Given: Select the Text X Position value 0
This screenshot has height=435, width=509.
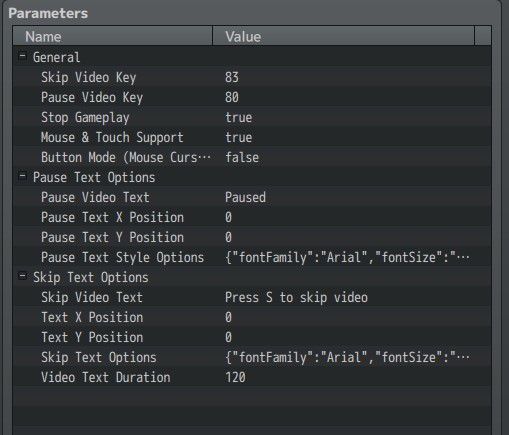Looking at the screenshot, I should (228, 317).
